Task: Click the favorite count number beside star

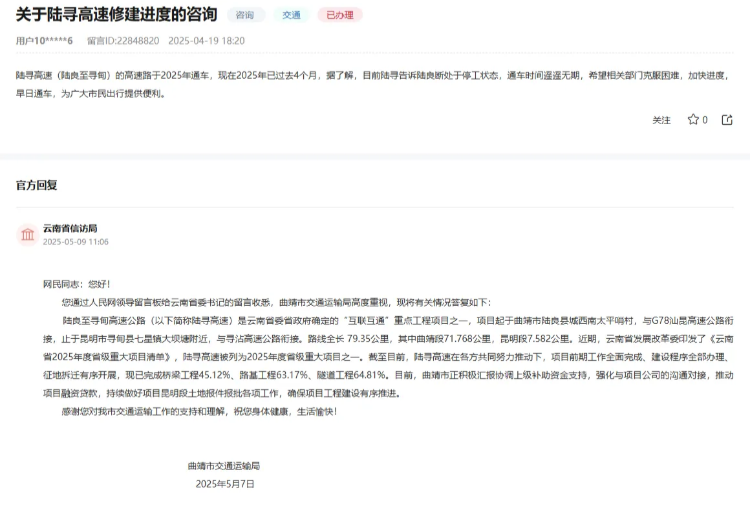Action: click(705, 120)
